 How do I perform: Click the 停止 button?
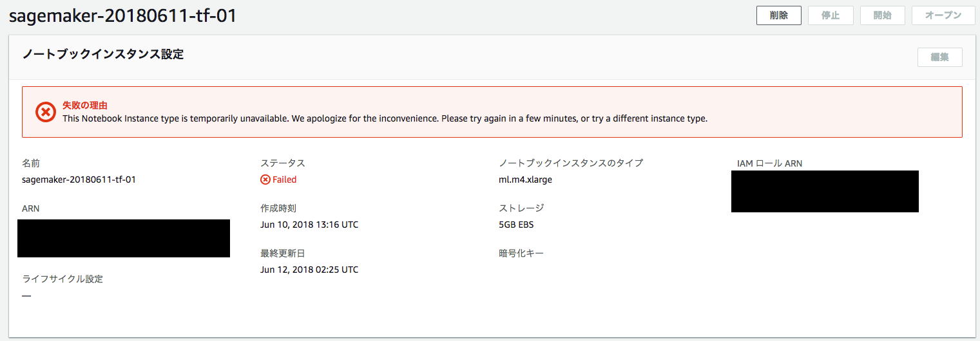[x=831, y=15]
